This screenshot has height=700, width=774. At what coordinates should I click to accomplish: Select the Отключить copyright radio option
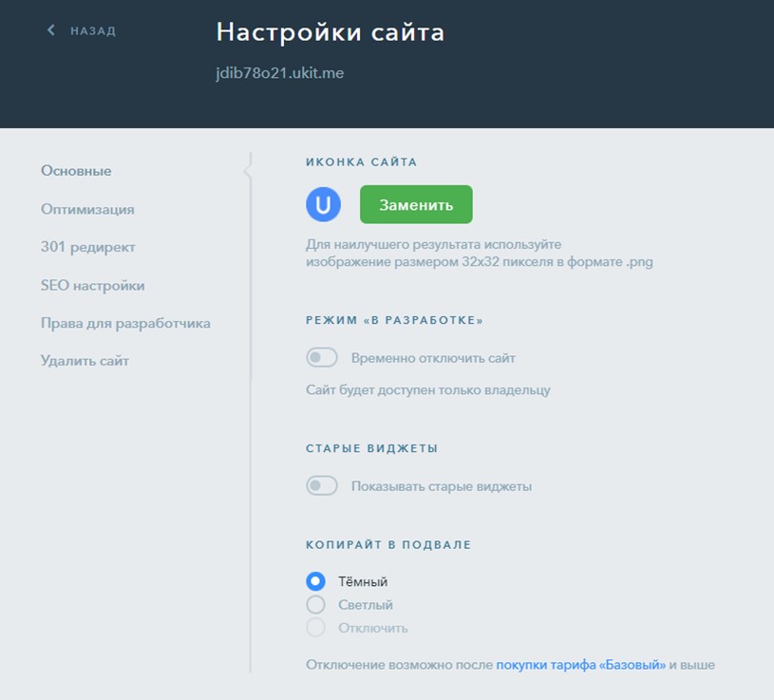point(315,628)
